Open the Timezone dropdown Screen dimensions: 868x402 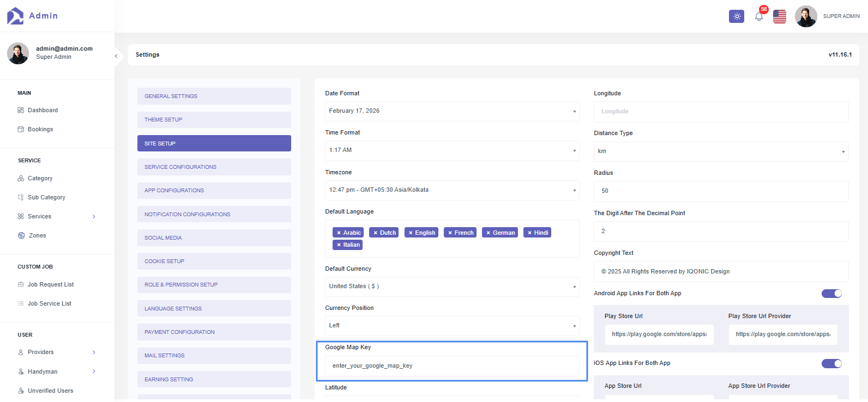pos(451,190)
